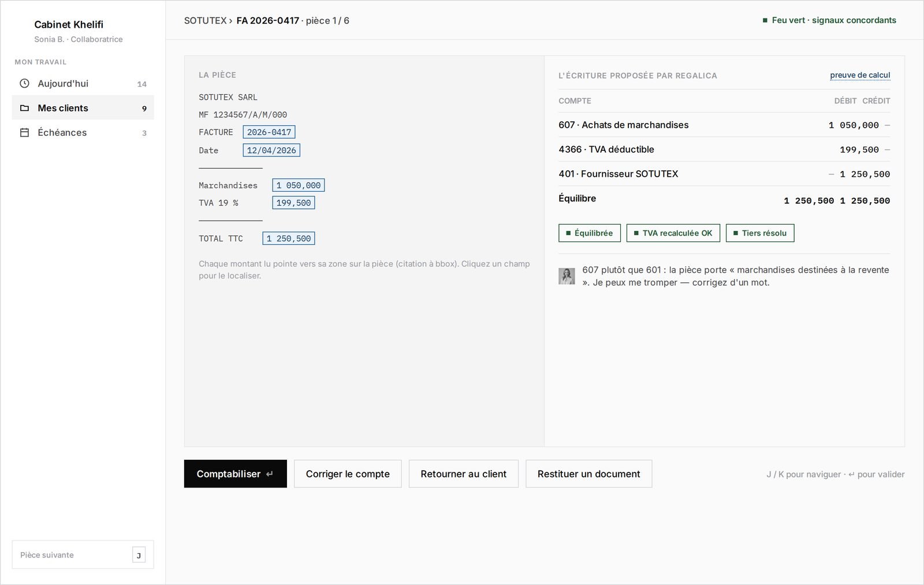Click the clock icon beside Aujourd'hui
The image size is (924, 585).
coord(24,83)
